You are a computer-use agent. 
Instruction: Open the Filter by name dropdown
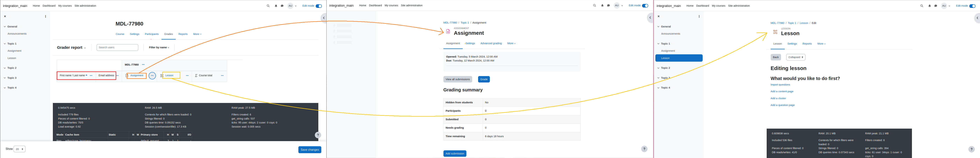(159, 48)
